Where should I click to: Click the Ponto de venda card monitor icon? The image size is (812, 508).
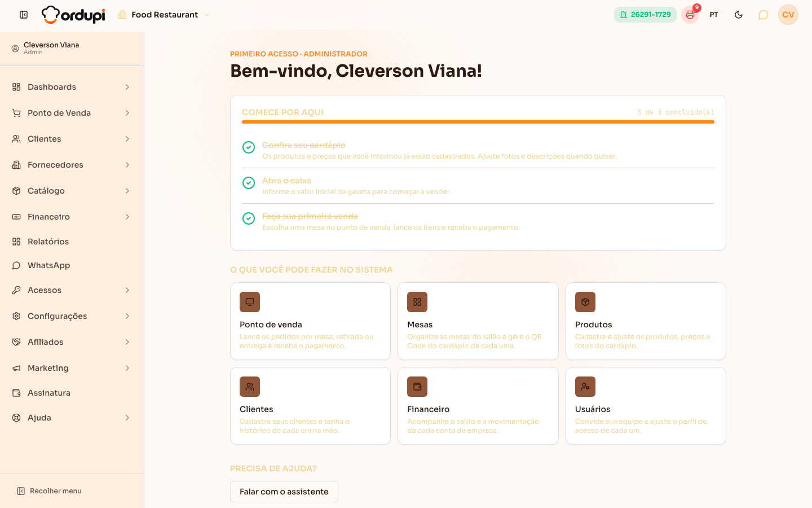[x=250, y=302]
